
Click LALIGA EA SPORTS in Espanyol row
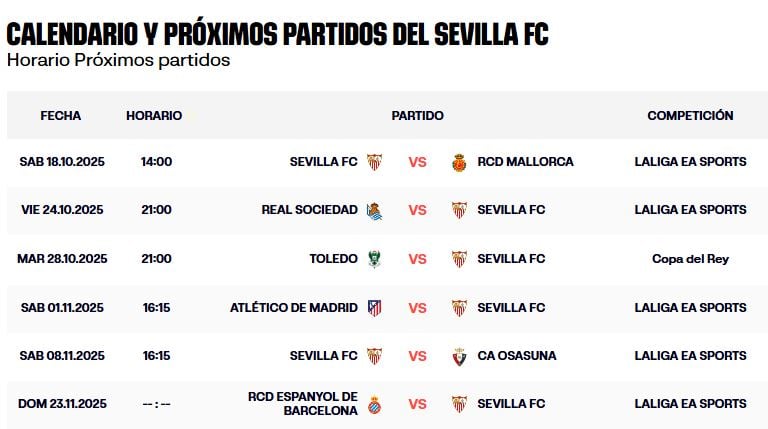point(690,404)
